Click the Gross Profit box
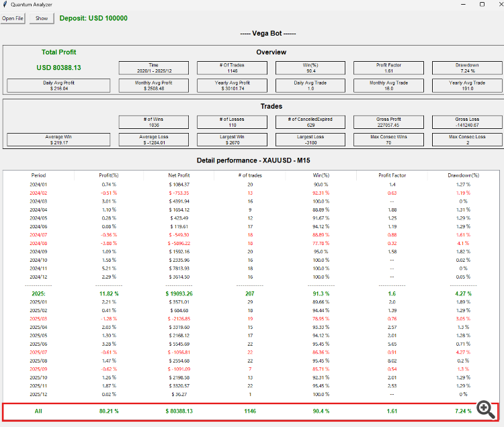This screenshot has width=504, height=427. click(x=388, y=122)
